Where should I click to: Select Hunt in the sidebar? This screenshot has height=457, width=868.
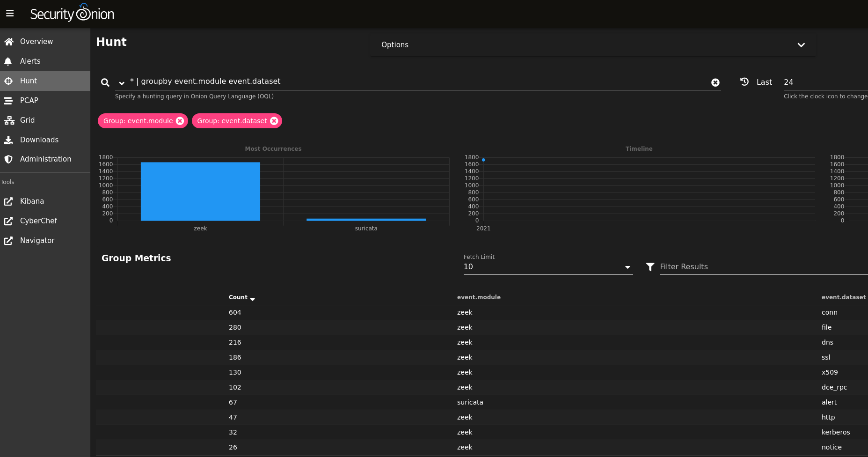45,81
